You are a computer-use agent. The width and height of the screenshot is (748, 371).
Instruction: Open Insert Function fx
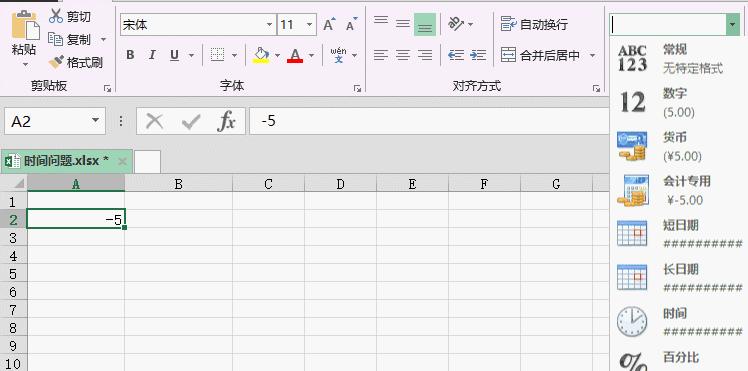(x=226, y=122)
